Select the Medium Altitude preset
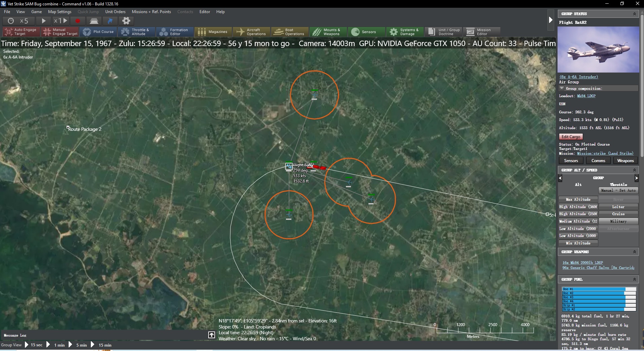The width and height of the screenshot is (644, 351). tap(578, 221)
